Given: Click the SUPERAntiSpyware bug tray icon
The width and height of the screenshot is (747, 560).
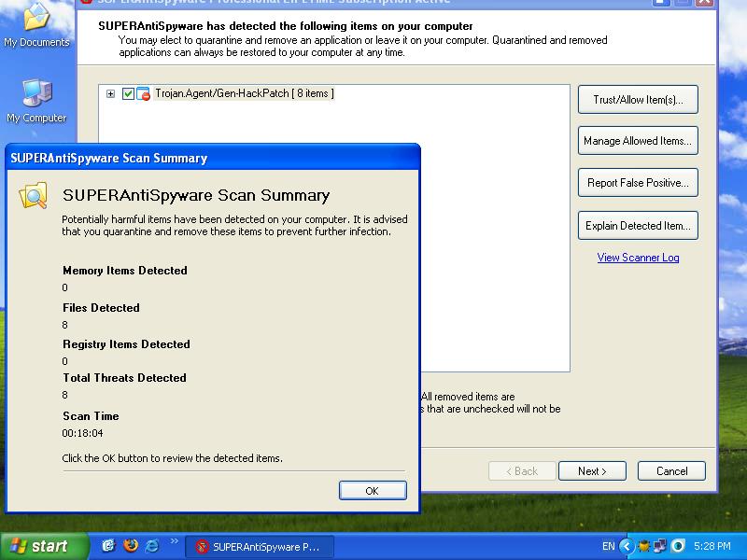Looking at the screenshot, I should (x=644, y=546).
